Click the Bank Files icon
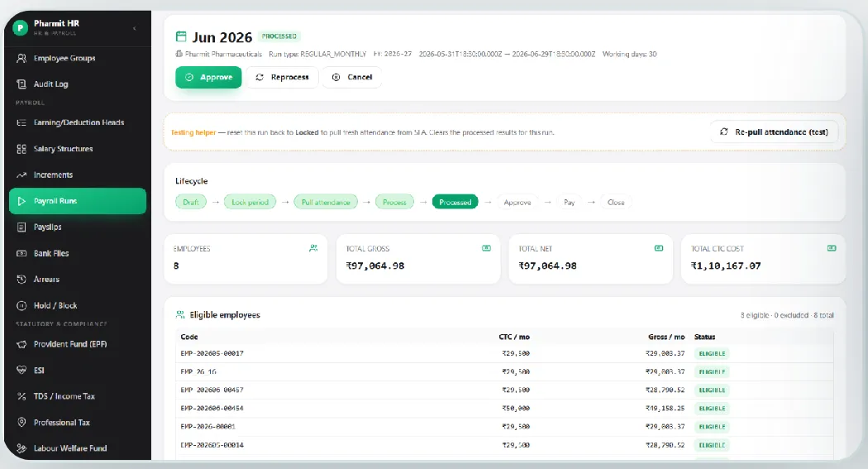Screen dimensions: 868x469 (x=21, y=253)
